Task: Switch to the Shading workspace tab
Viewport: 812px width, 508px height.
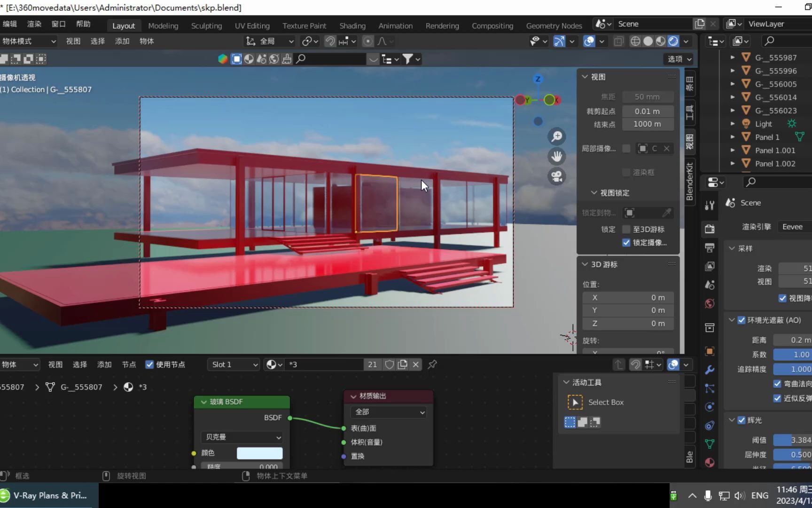Action: 352,26
